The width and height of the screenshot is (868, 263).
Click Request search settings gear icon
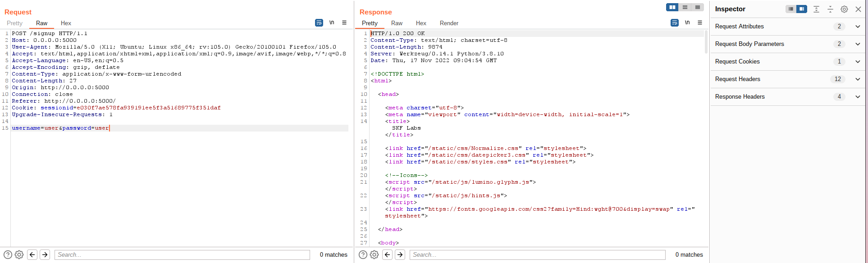tap(19, 255)
